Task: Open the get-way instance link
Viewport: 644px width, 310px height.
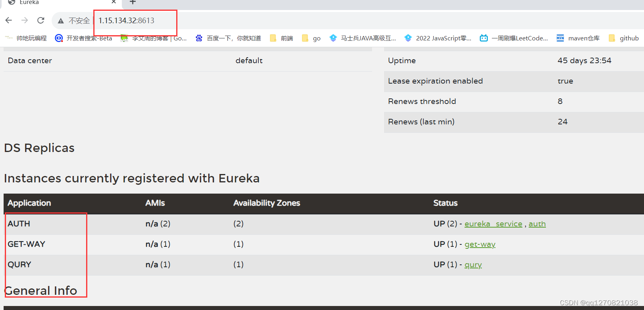Action: click(x=480, y=244)
